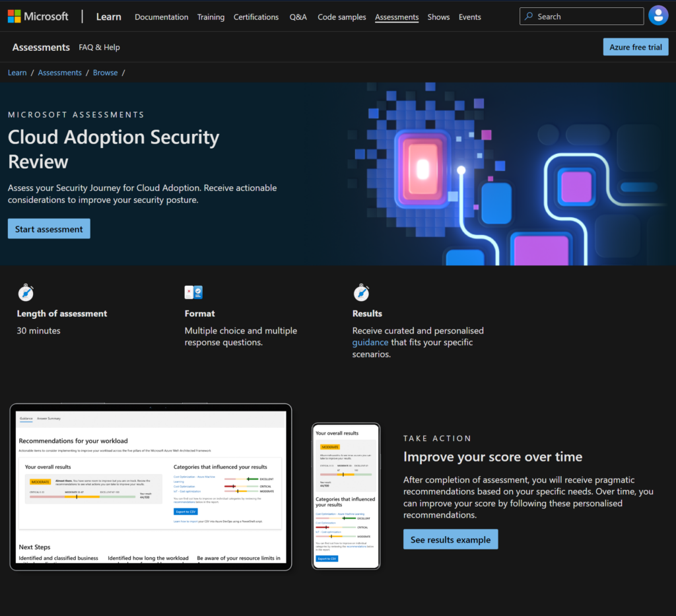Click the Length of assessment stopwatch icon
The image size is (676, 616).
coord(26,292)
